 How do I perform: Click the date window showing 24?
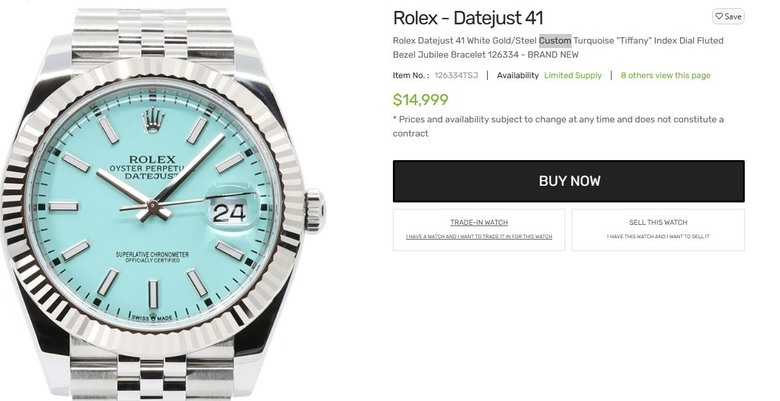[229, 213]
